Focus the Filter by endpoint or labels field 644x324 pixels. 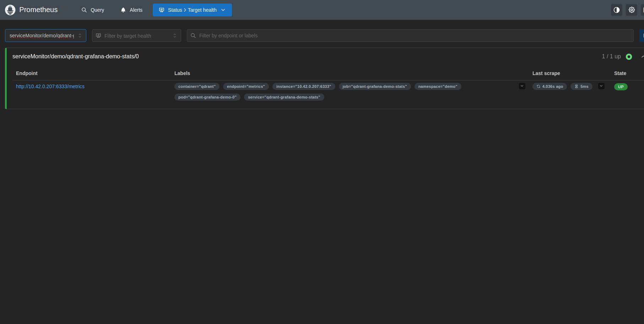tap(410, 36)
